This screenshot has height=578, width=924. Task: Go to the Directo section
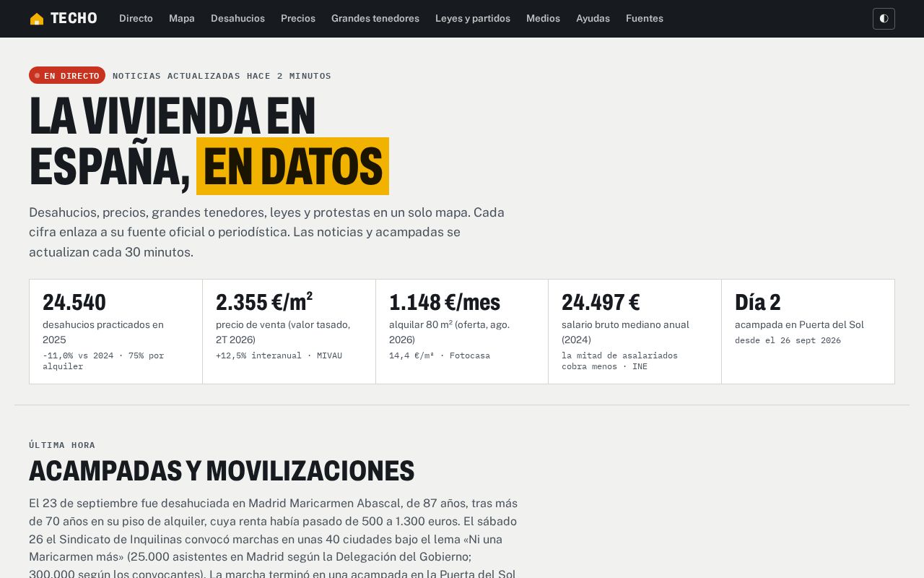point(136,19)
